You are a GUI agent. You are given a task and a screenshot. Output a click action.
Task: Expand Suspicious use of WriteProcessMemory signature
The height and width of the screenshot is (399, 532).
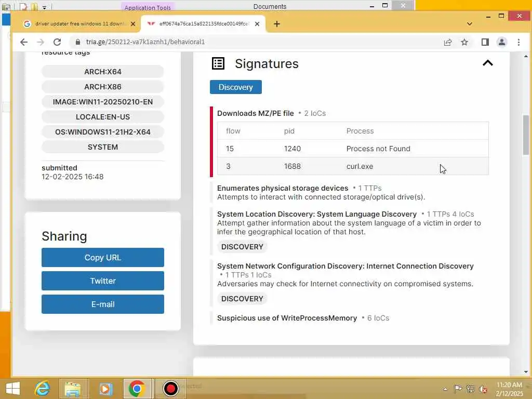point(287,318)
